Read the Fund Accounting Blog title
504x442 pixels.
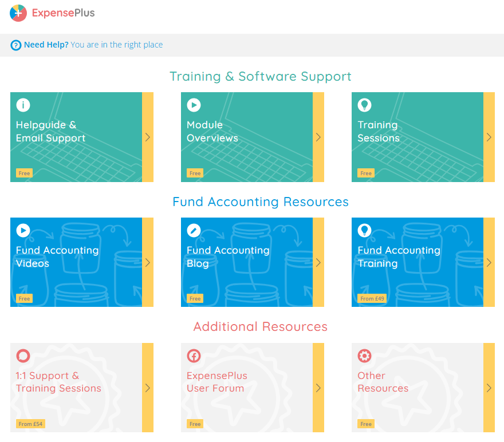click(228, 256)
